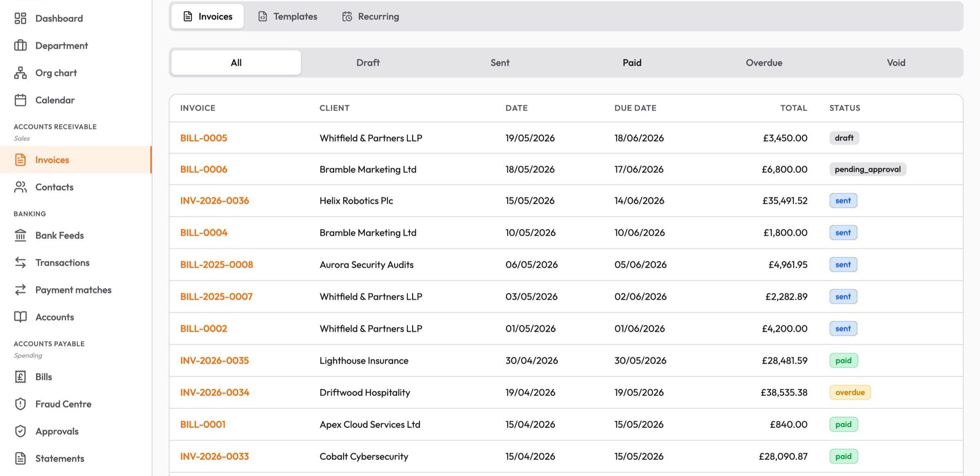Open the Dashboard grid icon in sidebar
The image size is (980, 476).
[x=20, y=18]
